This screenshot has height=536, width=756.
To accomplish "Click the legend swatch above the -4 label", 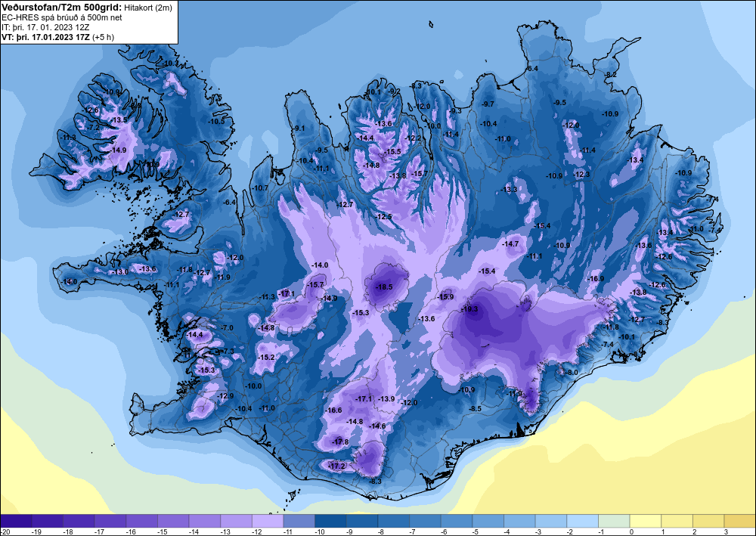I will (519, 521).
